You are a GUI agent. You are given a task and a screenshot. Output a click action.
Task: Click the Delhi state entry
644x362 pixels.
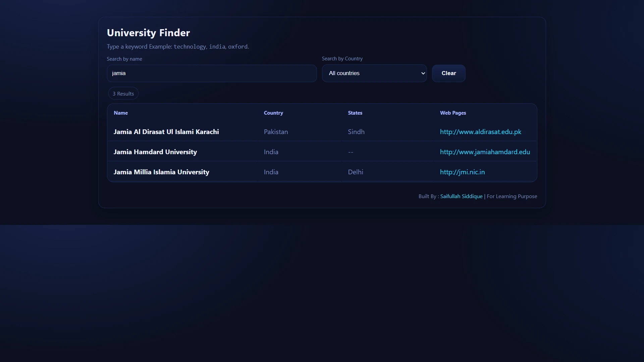[355, 172]
